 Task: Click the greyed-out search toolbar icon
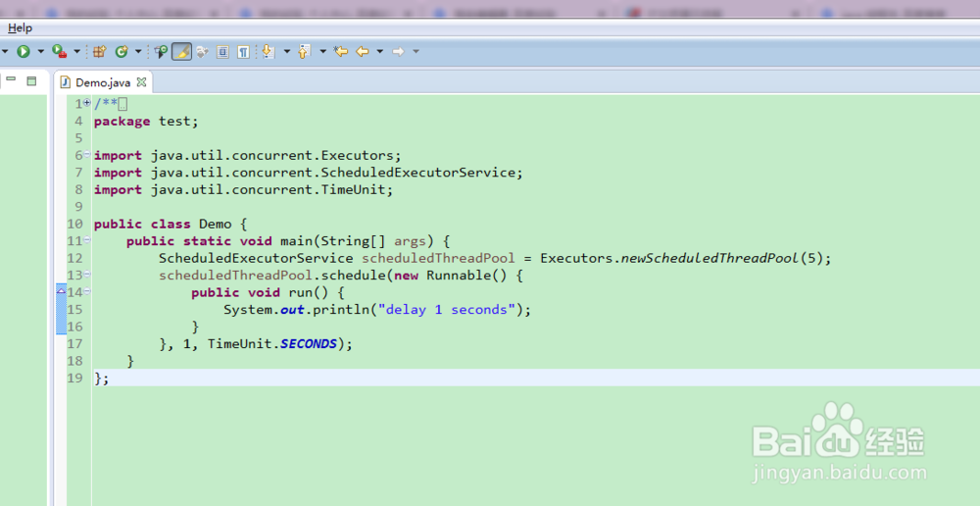click(202, 51)
